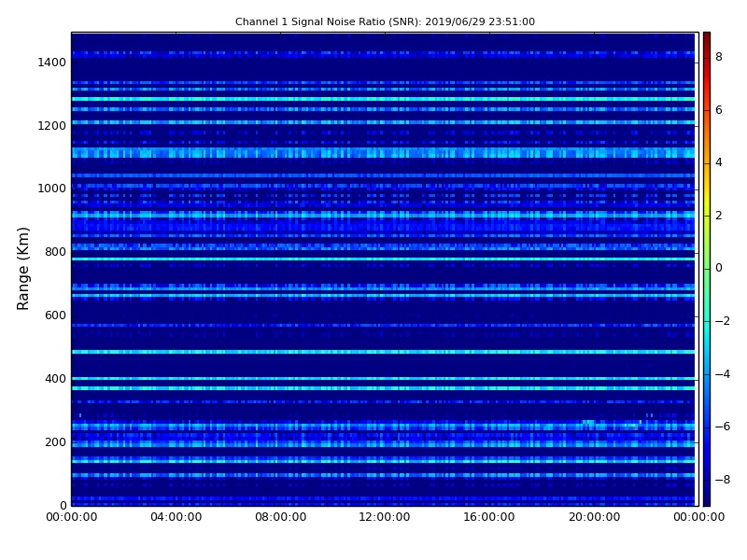Click the colorbar value 4 label
This screenshot has height=560, width=747.
coord(719,162)
